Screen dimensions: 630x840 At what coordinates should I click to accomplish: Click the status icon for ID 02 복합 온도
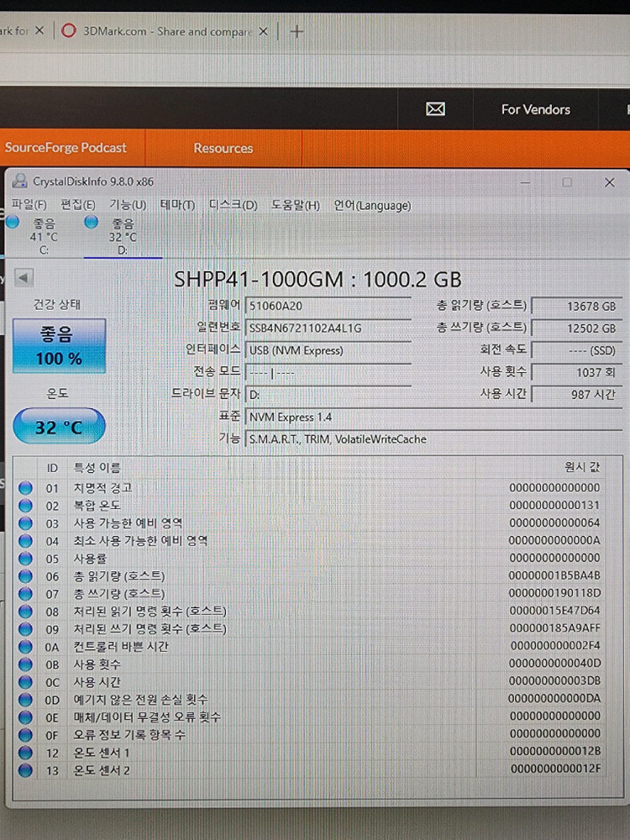(25, 506)
